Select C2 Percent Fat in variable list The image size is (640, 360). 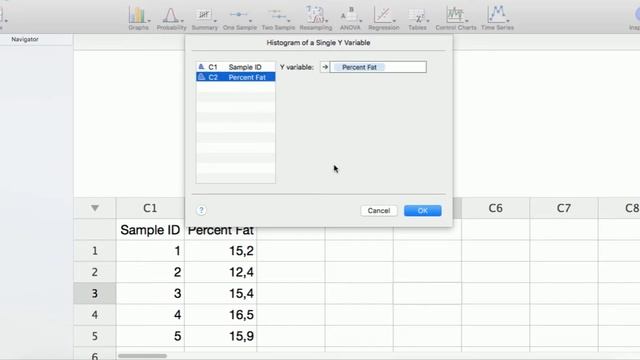pyautogui.click(x=236, y=77)
